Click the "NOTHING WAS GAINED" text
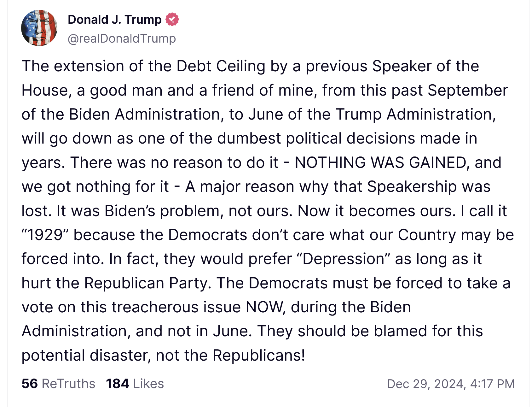This screenshot has width=532, height=407. [380, 163]
